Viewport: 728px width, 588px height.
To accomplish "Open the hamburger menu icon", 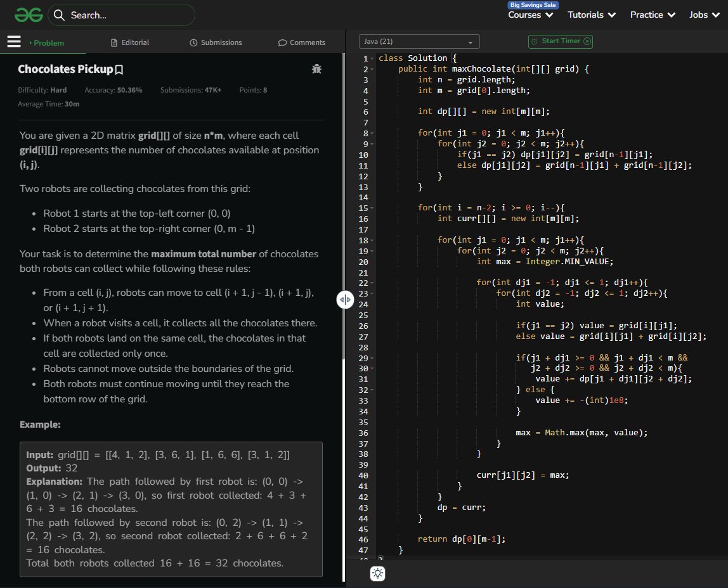I will click(14, 42).
